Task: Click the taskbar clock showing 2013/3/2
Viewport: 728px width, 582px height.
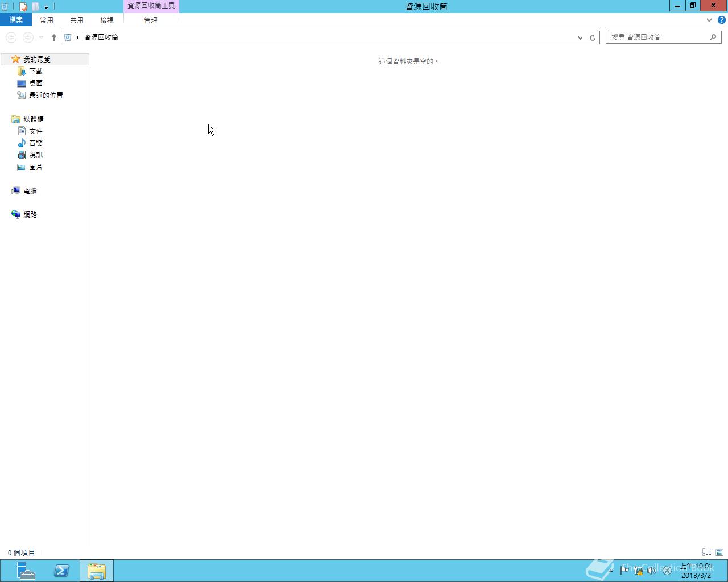Action: point(696,571)
